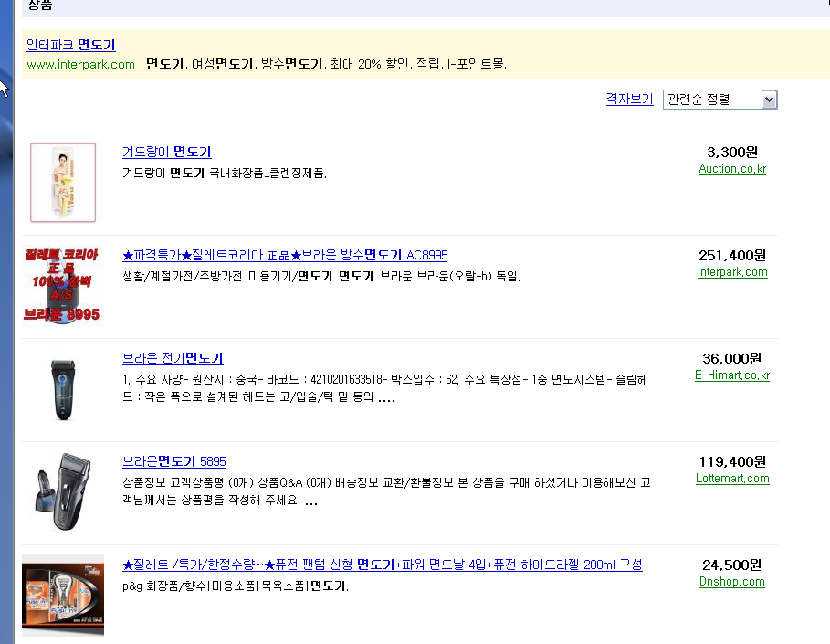Select the 질레트 퓨전 package thumbnail

(x=63, y=596)
